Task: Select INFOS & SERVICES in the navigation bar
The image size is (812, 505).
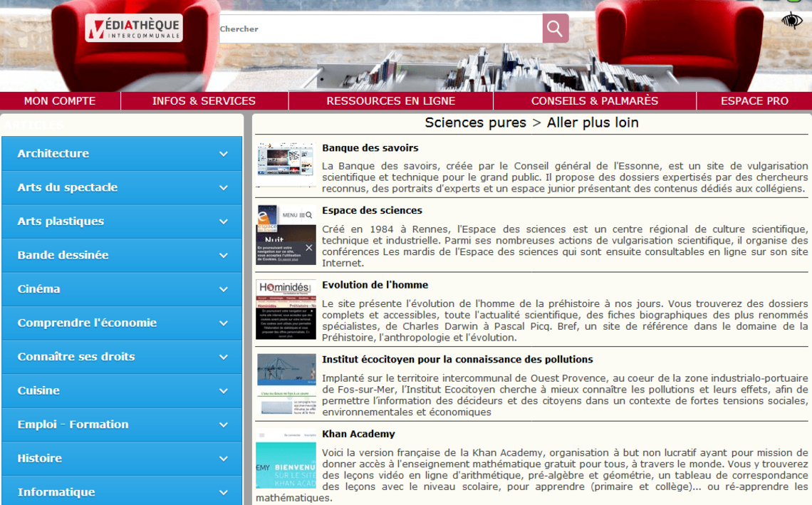Action: 204,101
